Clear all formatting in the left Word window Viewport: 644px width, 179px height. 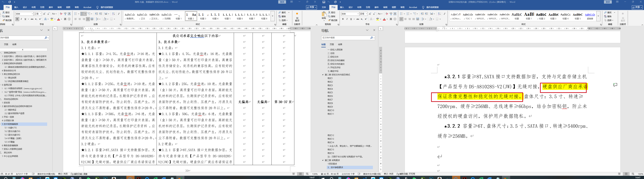click(x=61, y=14)
